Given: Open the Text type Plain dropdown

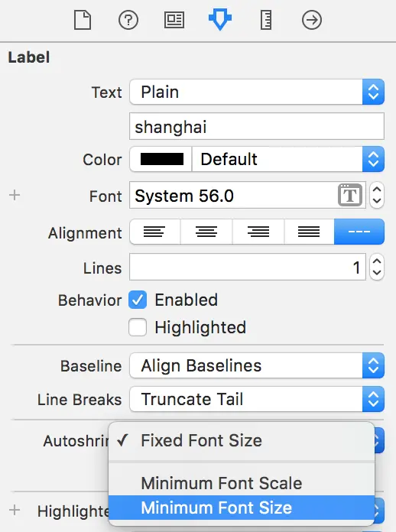Looking at the screenshot, I should coord(257,92).
